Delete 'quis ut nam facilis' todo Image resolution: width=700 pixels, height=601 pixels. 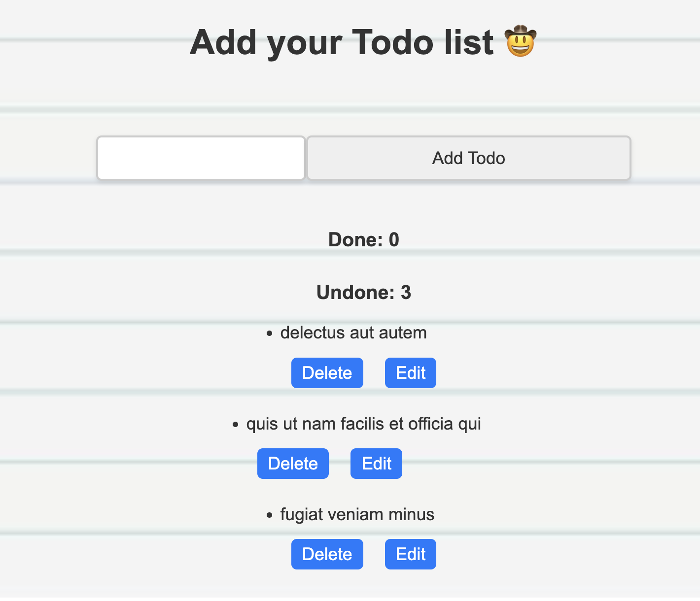[293, 464]
